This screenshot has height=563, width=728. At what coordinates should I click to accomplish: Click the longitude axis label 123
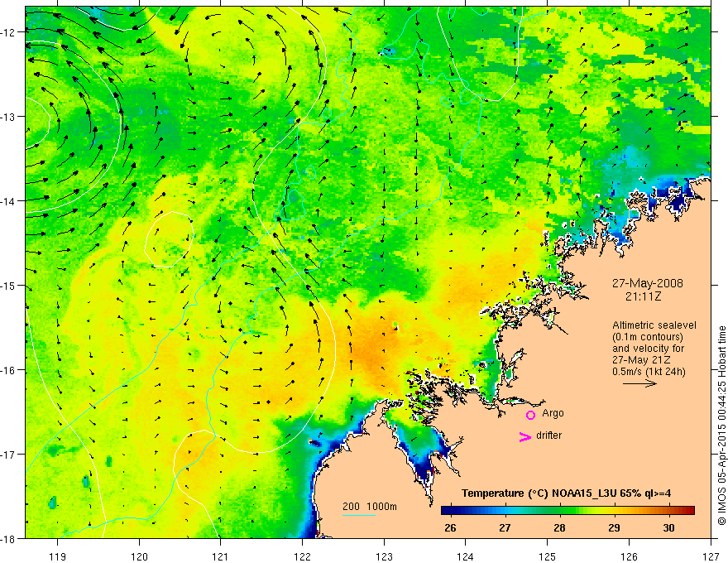(x=384, y=556)
